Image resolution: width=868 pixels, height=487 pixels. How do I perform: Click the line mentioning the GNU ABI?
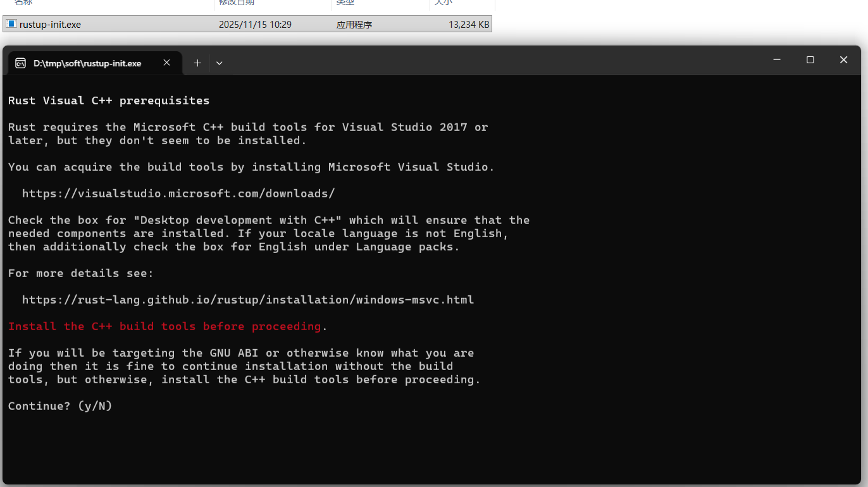(x=241, y=353)
